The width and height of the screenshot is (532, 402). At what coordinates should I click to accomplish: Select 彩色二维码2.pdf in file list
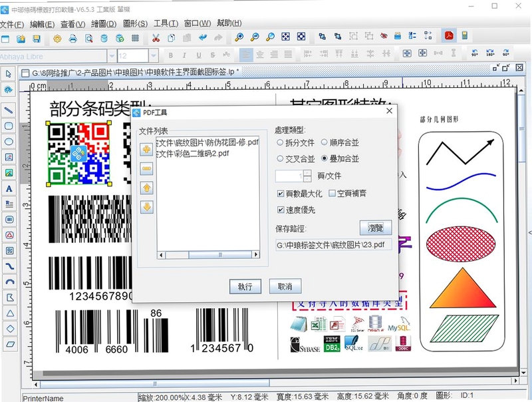coord(192,154)
